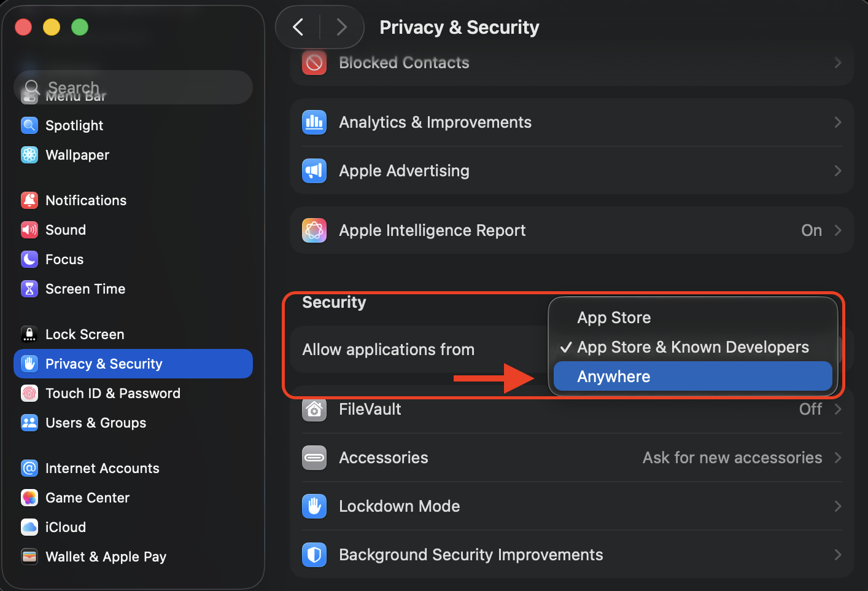868x591 pixels.
Task: Choose App Store in the popup menu
Action: [693, 318]
